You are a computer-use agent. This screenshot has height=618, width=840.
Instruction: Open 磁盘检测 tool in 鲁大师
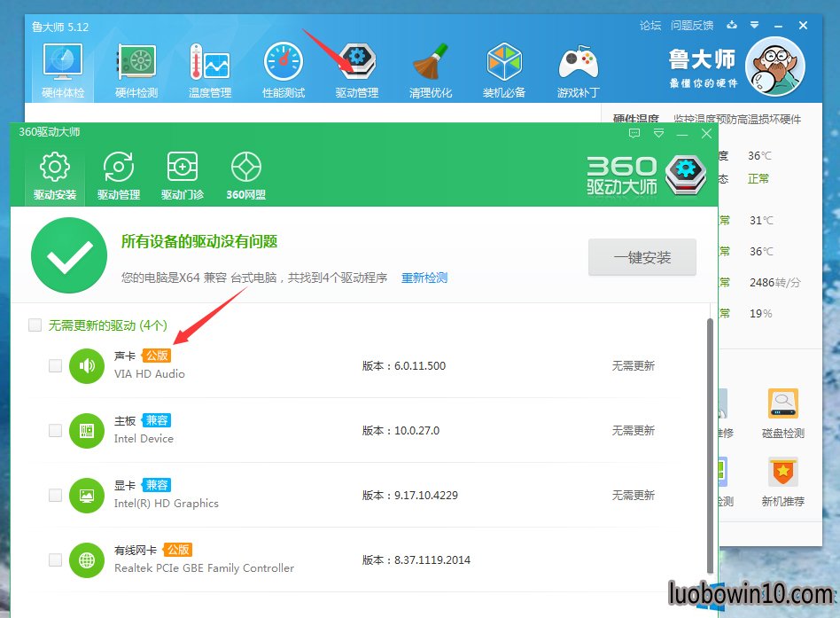782,414
